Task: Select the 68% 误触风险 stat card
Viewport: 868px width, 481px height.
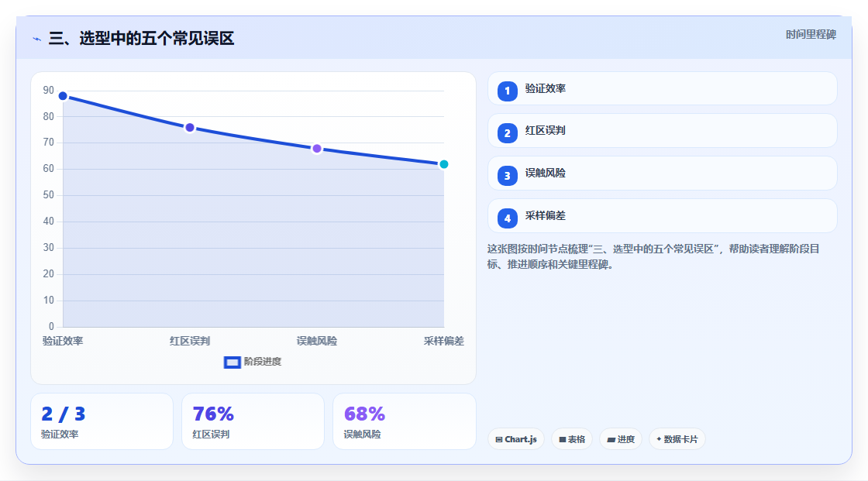Action: pos(404,421)
